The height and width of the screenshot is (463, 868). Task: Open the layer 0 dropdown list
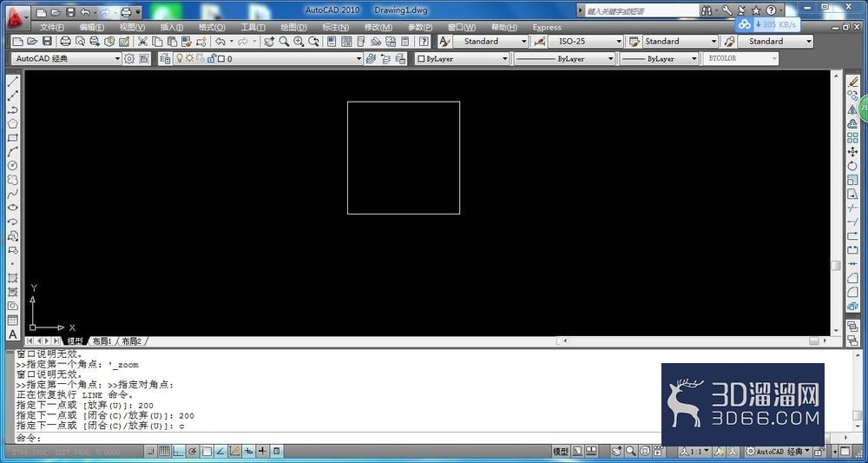268,58
